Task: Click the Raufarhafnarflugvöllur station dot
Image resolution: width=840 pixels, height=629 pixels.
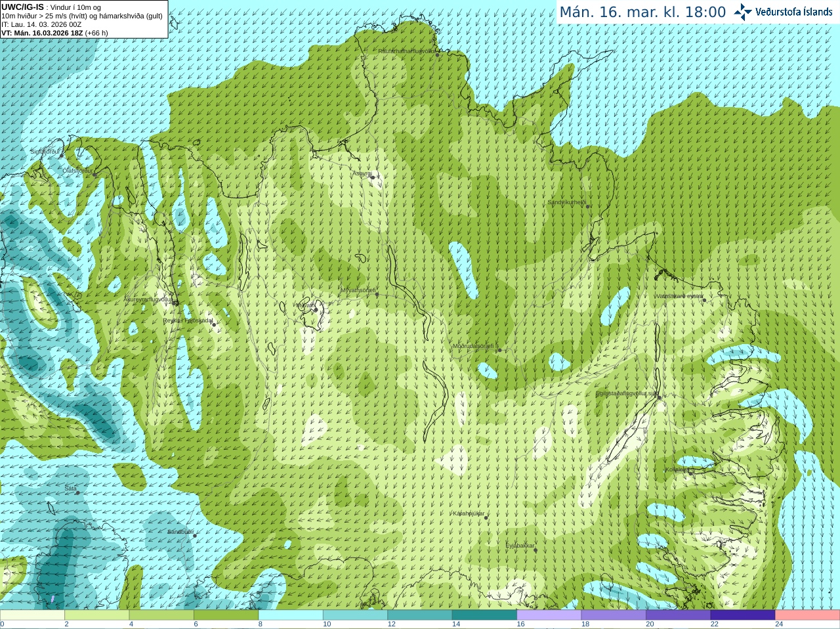Action: click(x=438, y=54)
